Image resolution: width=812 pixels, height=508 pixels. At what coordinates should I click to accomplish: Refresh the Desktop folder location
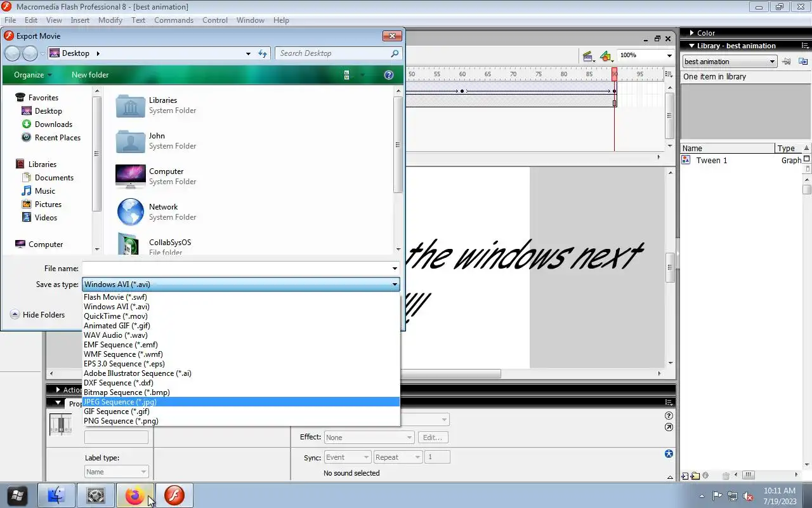(x=263, y=53)
